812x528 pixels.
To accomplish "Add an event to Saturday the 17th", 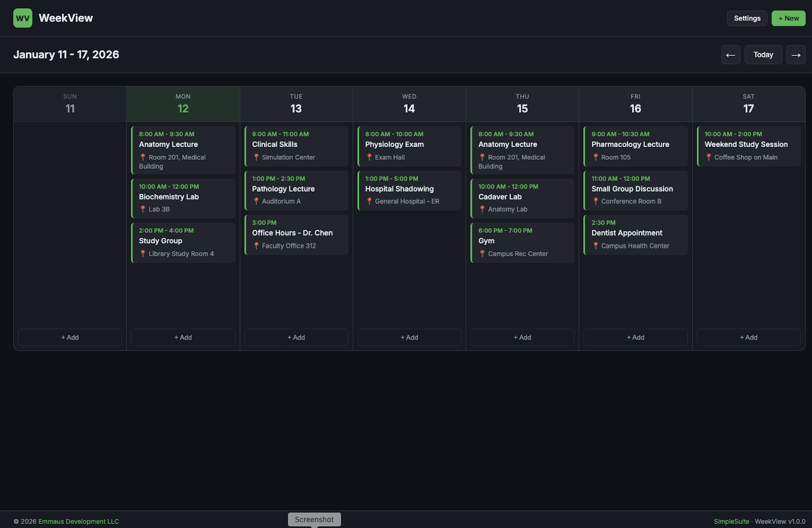I will coord(749,337).
